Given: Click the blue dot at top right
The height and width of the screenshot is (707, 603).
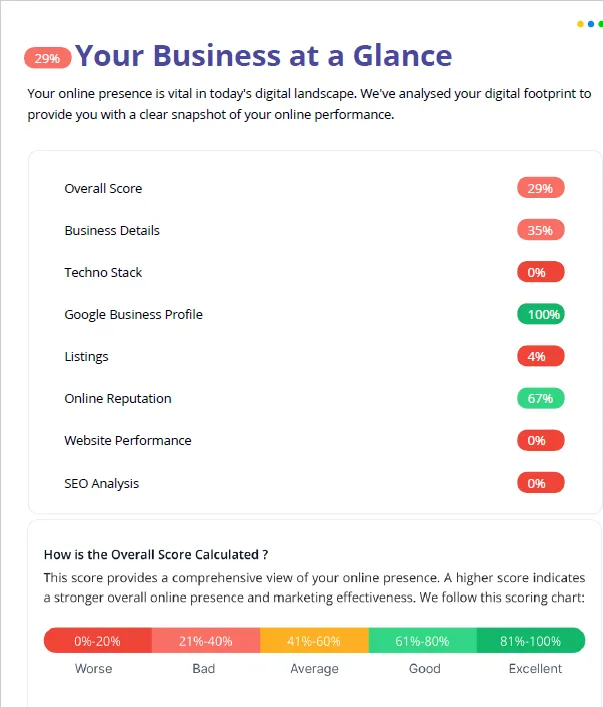Looking at the screenshot, I should click(591, 24).
